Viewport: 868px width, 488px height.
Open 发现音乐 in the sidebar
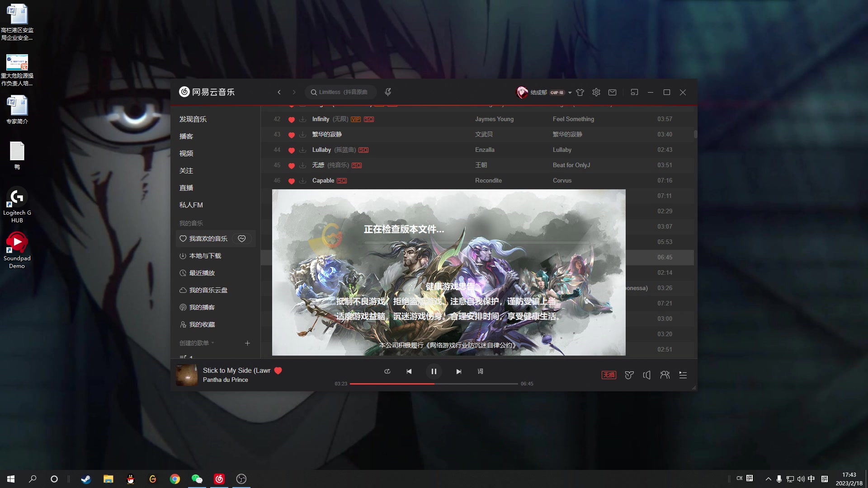coord(193,119)
